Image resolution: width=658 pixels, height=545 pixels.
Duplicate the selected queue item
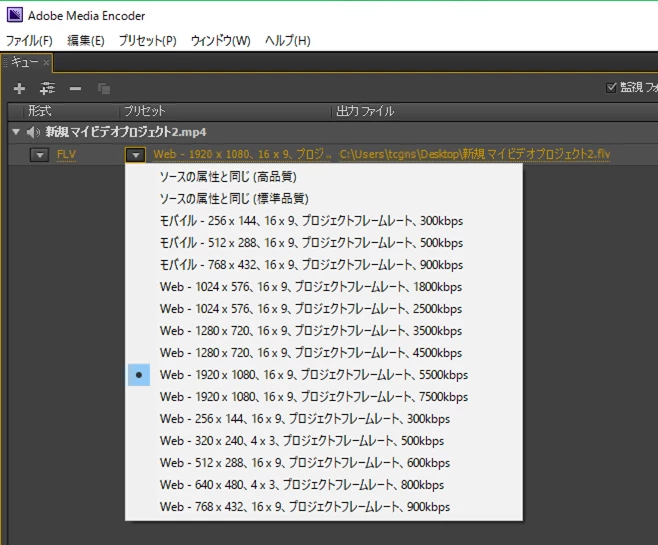coord(104,89)
